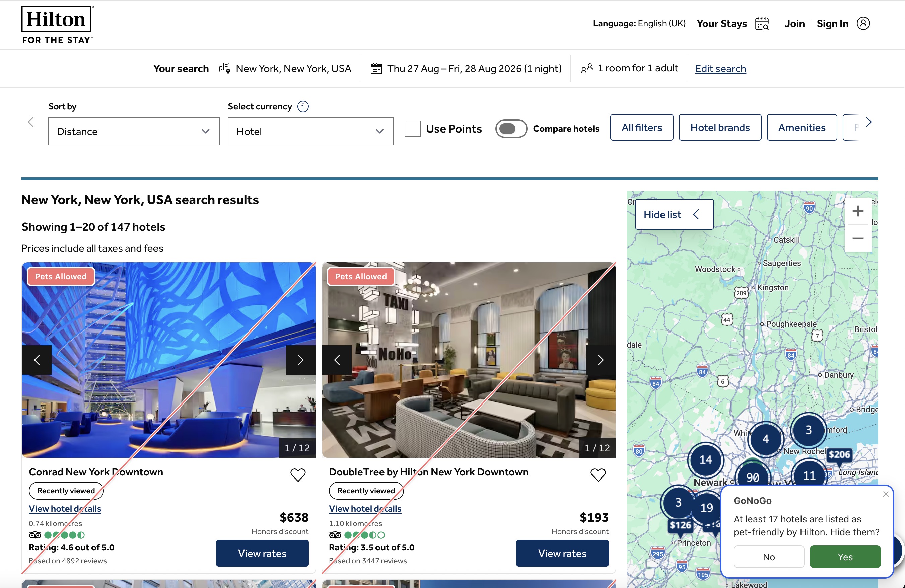This screenshot has width=905, height=588.
Task: Click the Edit search link
Action: point(720,68)
